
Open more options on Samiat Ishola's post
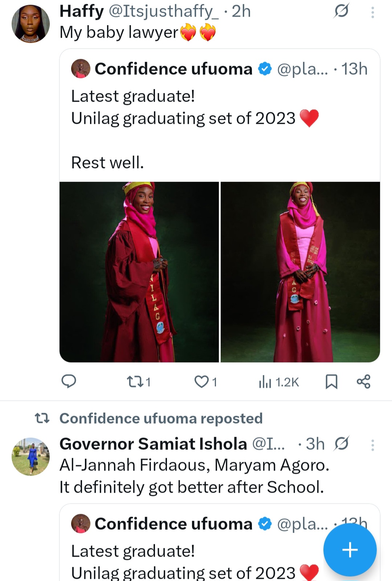pos(372,445)
